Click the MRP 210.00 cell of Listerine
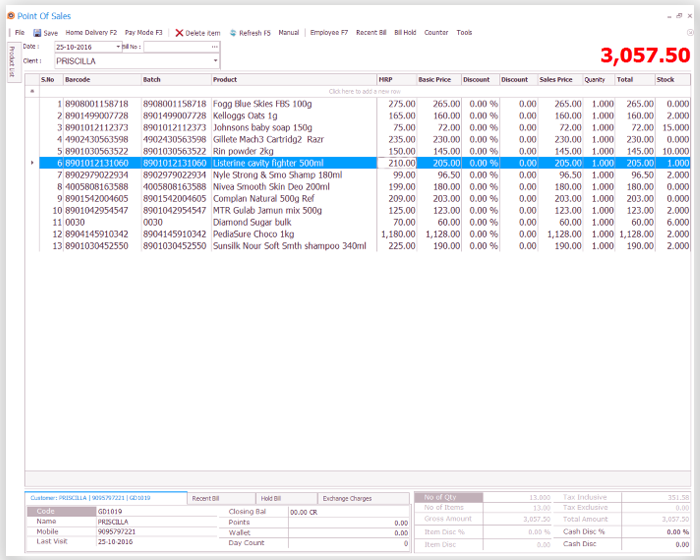Viewport: 700px width, 560px height. 397,163
